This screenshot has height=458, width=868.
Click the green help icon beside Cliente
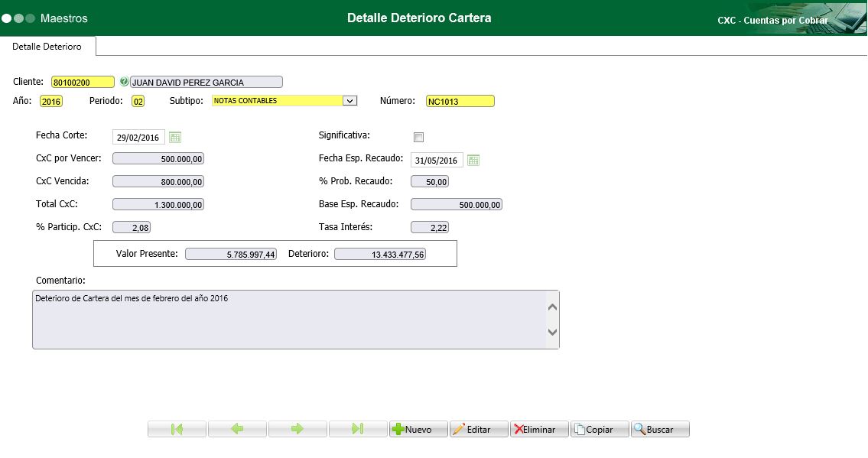pos(125,82)
